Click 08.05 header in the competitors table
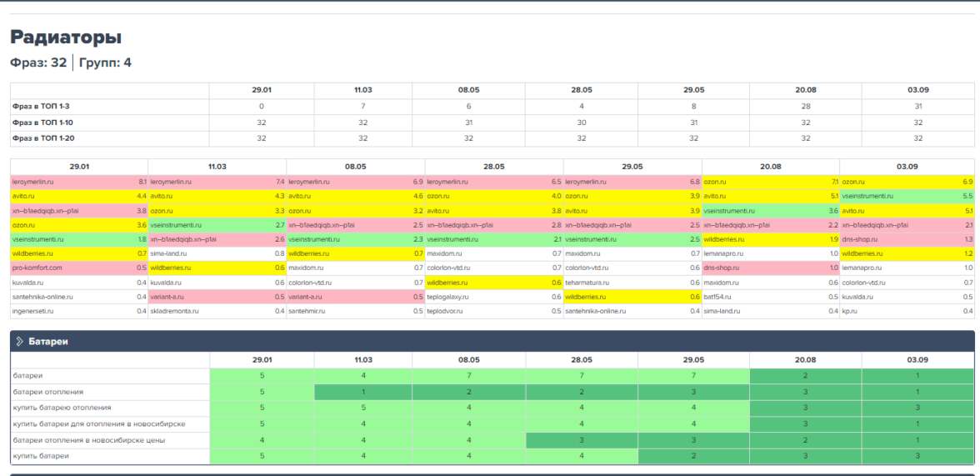The image size is (980, 476). (x=356, y=167)
